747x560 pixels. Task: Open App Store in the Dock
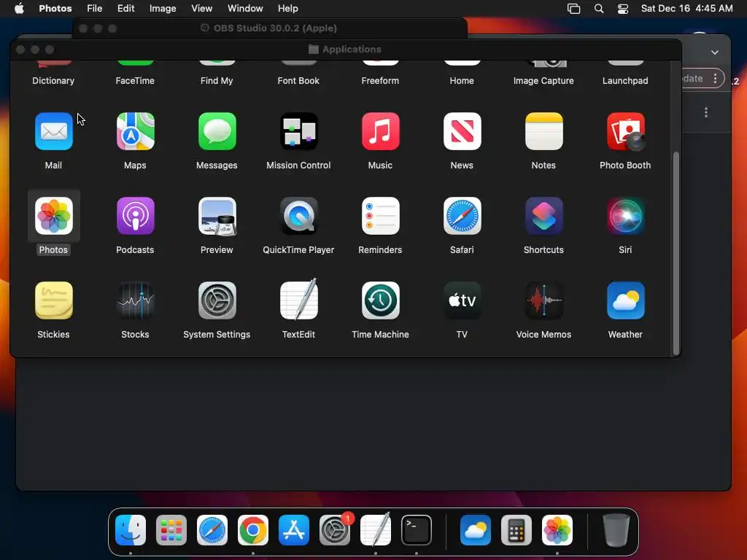(x=294, y=530)
